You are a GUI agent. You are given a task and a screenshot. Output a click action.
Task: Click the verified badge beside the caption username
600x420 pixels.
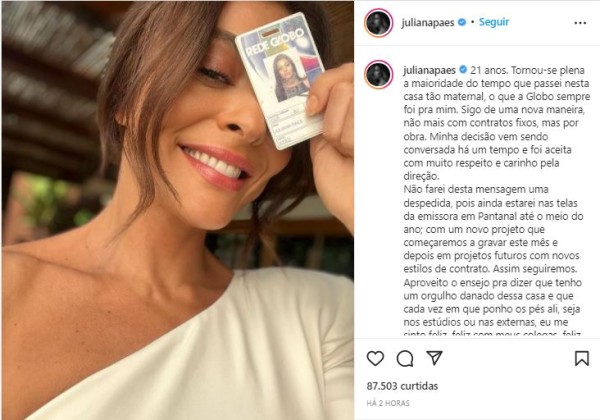tap(463, 70)
